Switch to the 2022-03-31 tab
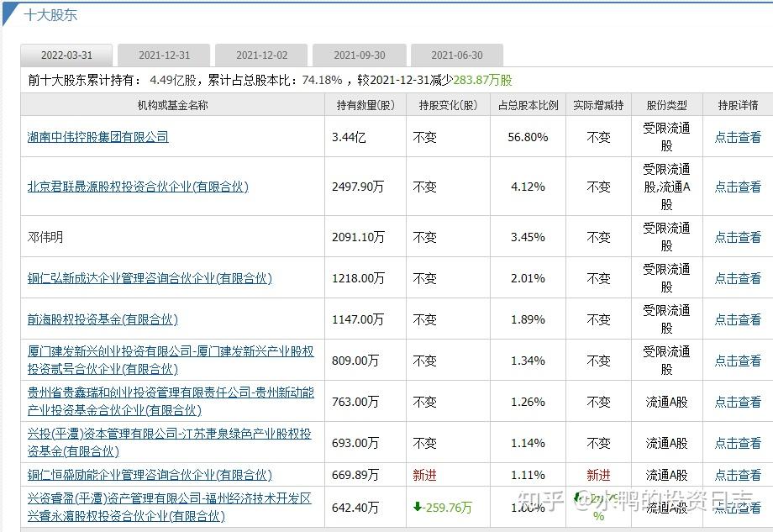773x532 pixels. 66,55
